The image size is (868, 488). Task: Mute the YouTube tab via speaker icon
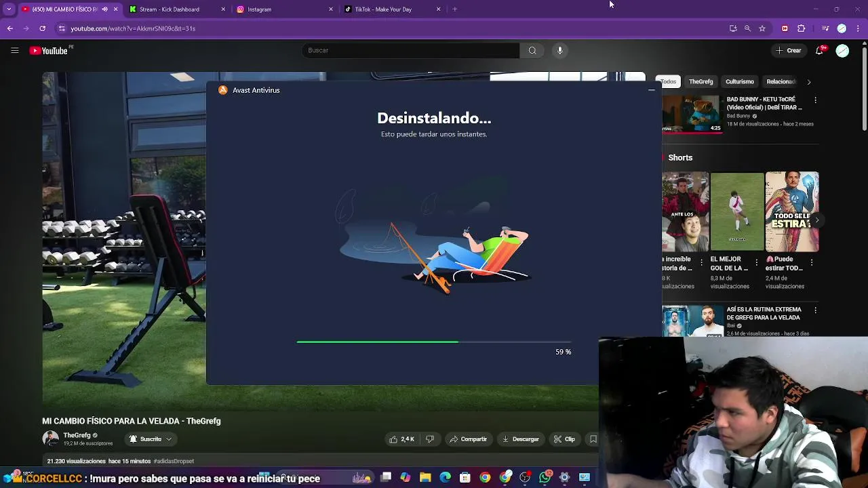(104, 9)
